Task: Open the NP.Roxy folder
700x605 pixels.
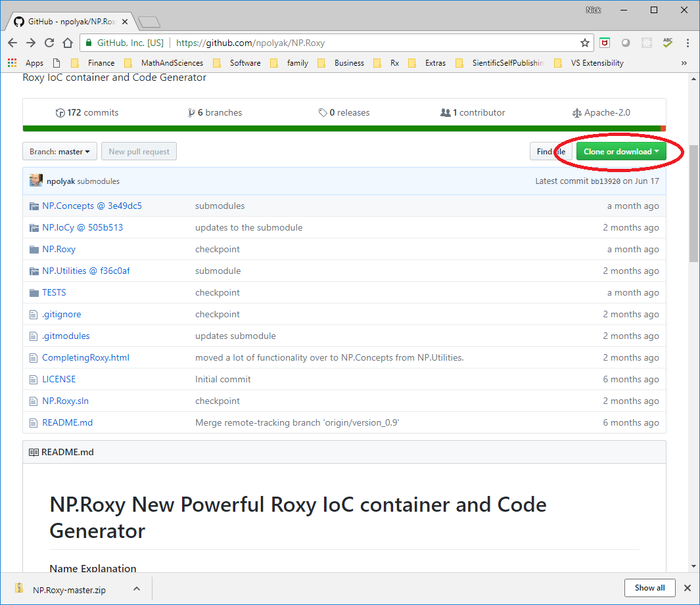Action: coord(59,249)
